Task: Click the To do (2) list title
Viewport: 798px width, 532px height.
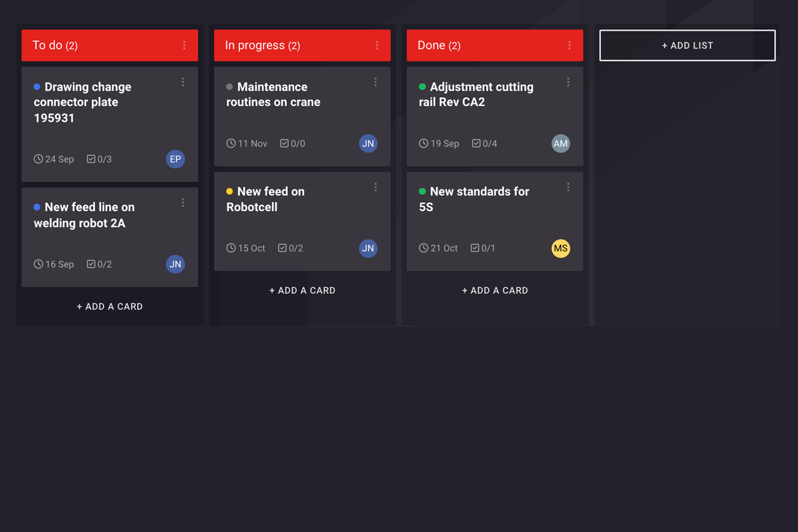Action: 55,45
